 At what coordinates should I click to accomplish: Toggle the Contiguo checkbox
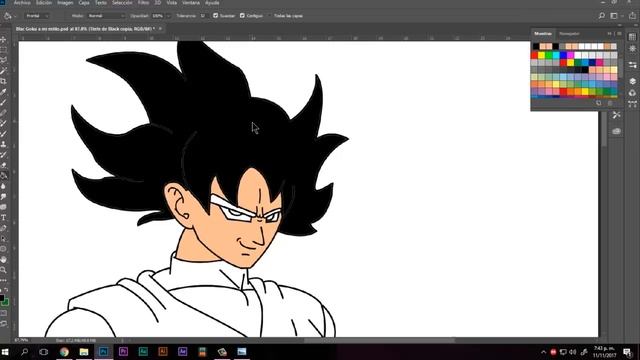point(242,16)
